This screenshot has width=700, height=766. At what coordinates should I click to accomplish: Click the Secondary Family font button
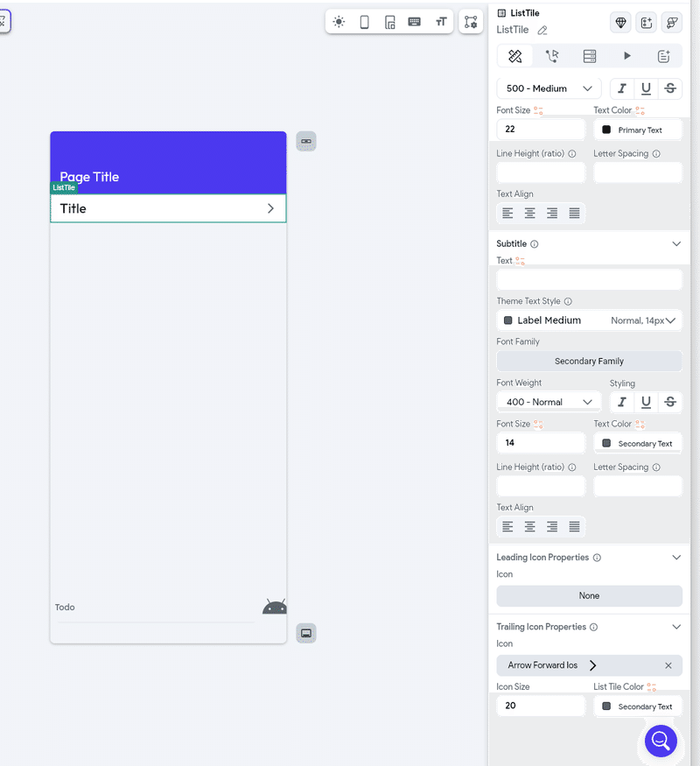click(589, 361)
